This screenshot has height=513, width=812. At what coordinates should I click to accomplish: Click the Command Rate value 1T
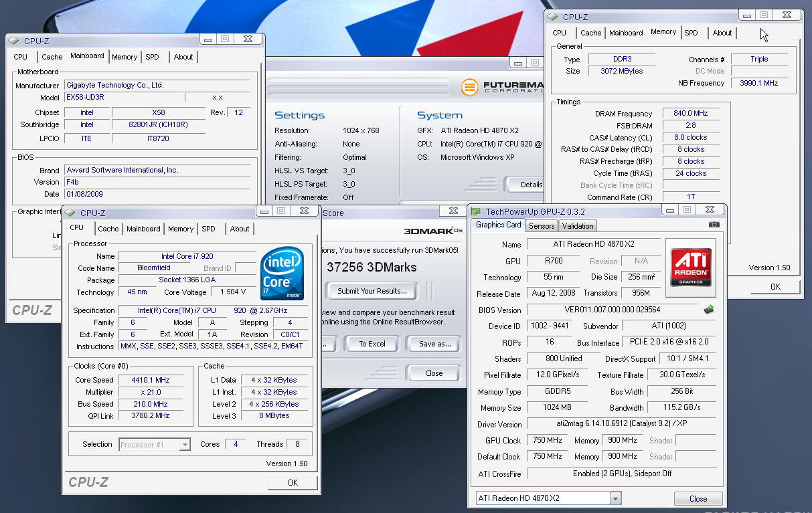pos(690,197)
